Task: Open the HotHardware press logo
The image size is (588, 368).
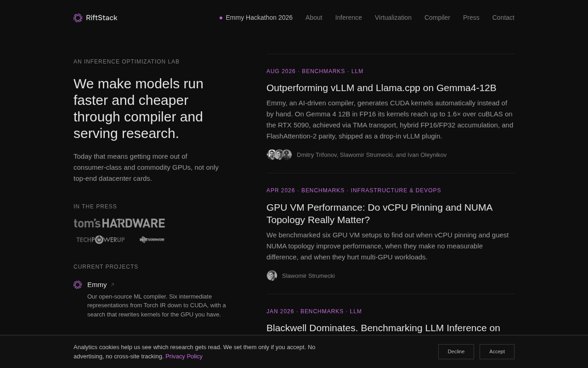Action: pyautogui.click(x=152, y=240)
